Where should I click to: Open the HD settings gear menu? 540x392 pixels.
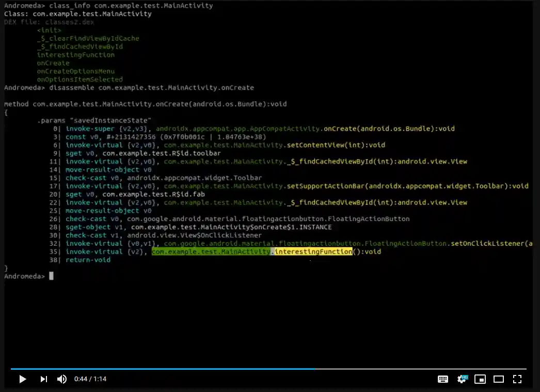point(462,379)
